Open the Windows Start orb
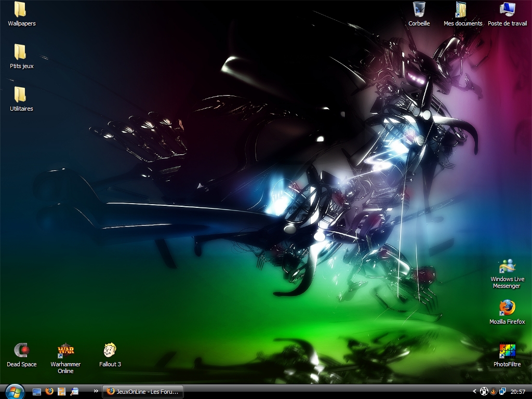The width and height of the screenshot is (532, 399). (x=14, y=392)
